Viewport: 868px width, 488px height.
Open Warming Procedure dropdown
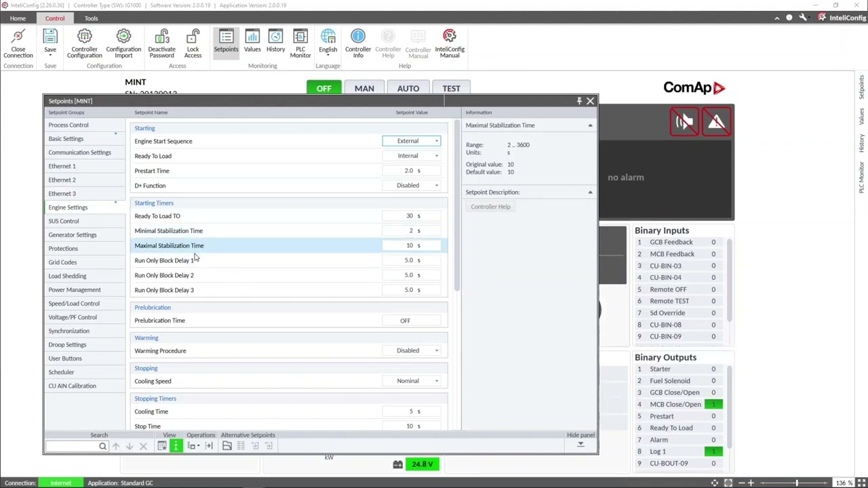437,351
